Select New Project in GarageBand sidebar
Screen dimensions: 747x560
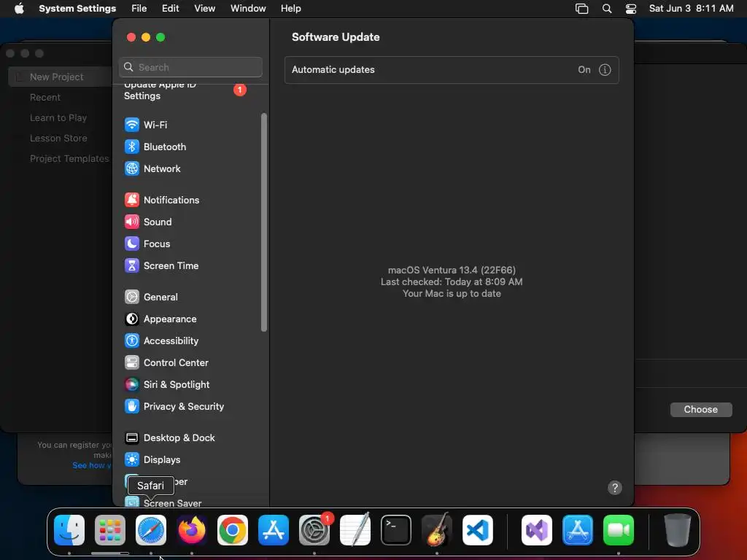click(60, 77)
